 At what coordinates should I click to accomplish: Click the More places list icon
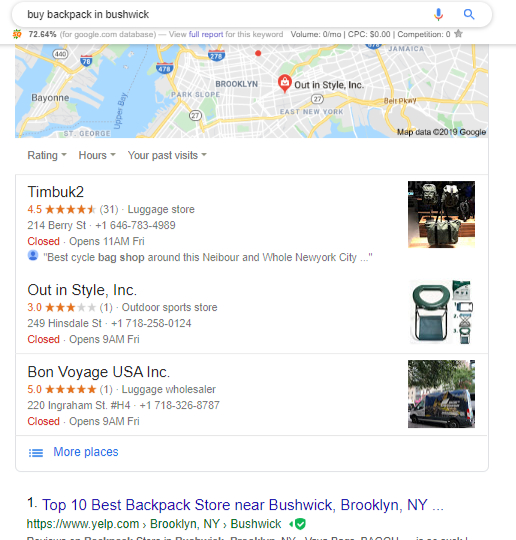point(36,453)
